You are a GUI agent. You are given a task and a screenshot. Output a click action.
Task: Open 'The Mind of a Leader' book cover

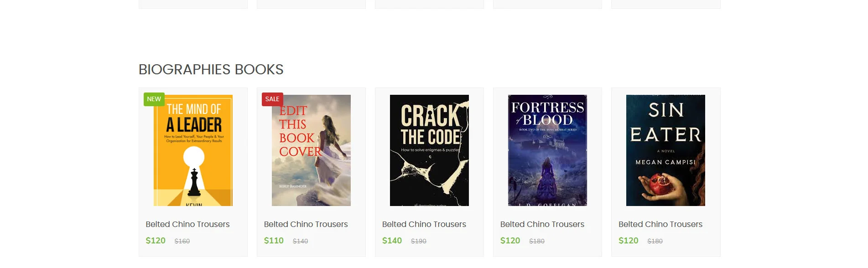192,150
